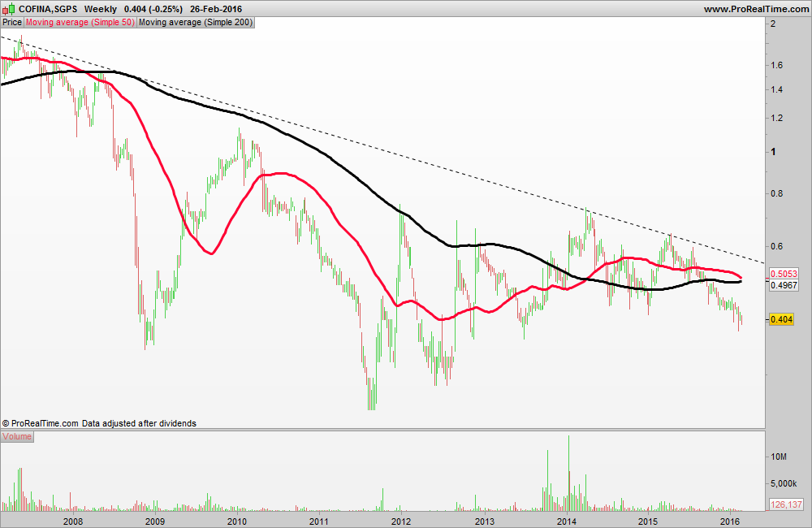Viewport: 812px width, 528px height.
Task: Click the 2016 label on the time axis
Action: tap(730, 522)
